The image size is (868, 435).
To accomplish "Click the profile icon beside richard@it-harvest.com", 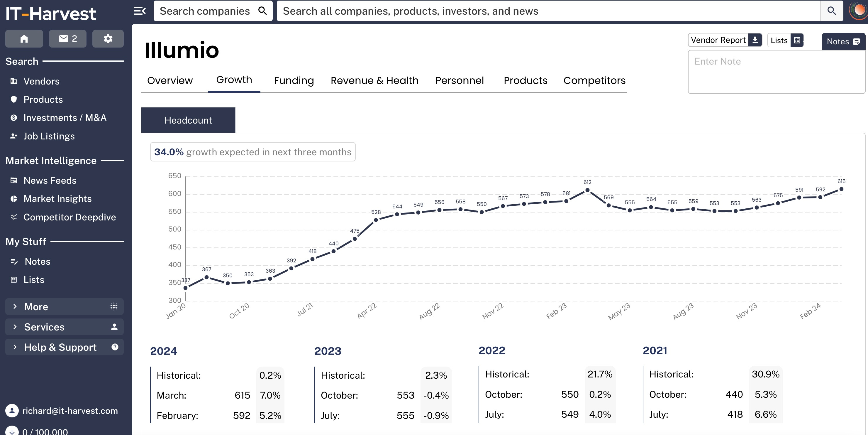I will 12,411.
